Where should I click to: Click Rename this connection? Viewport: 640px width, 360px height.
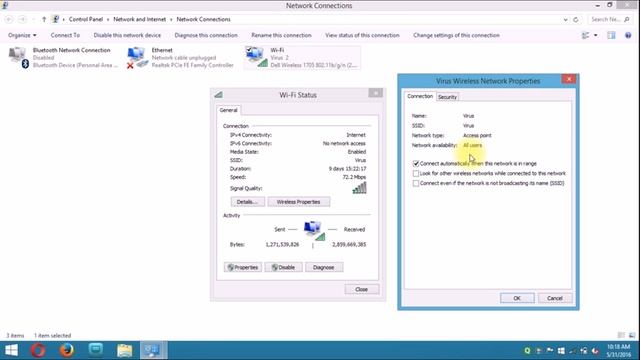pos(281,36)
